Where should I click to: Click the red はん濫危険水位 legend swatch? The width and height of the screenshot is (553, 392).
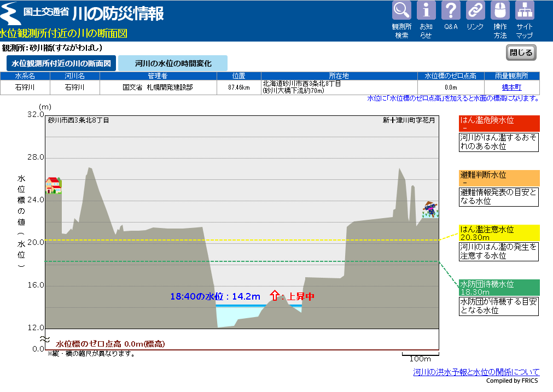click(499, 124)
